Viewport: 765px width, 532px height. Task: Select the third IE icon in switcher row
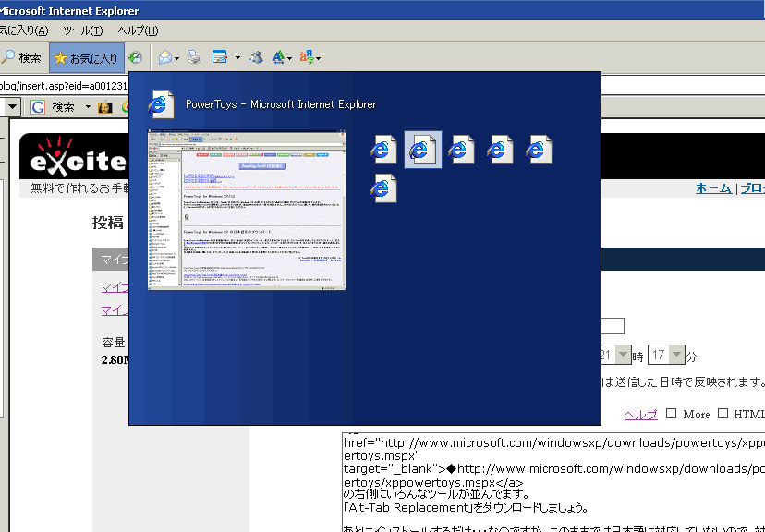461,150
